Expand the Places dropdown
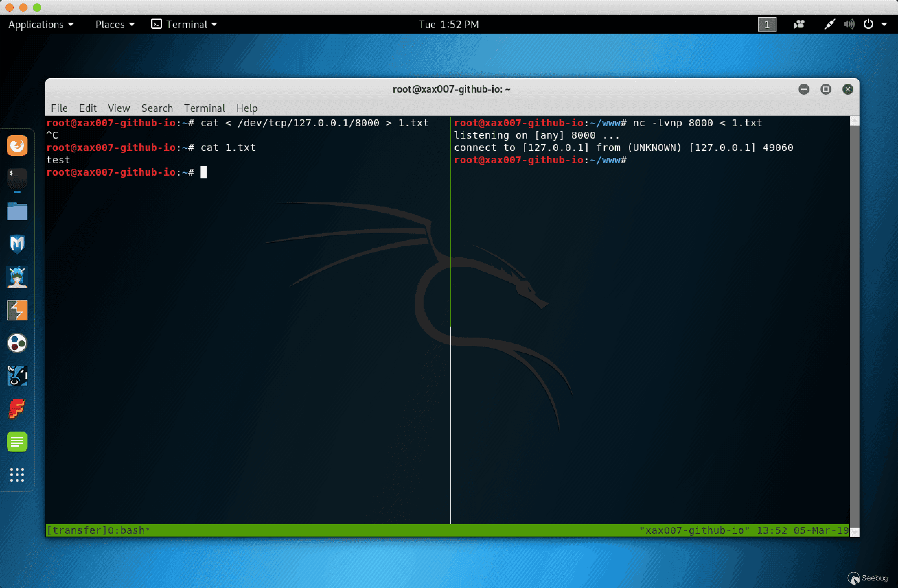This screenshot has height=588, width=898. (x=115, y=24)
